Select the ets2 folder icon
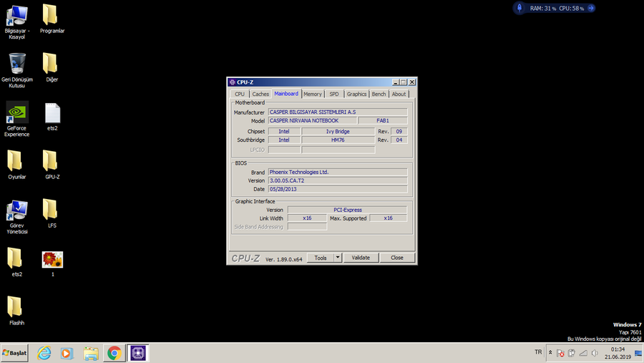 click(x=17, y=262)
